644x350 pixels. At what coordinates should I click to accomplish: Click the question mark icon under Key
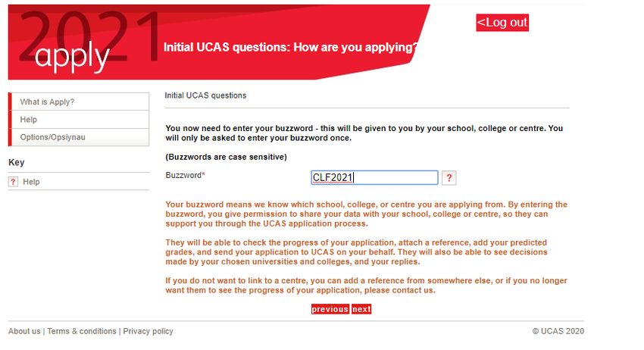pos(13,182)
